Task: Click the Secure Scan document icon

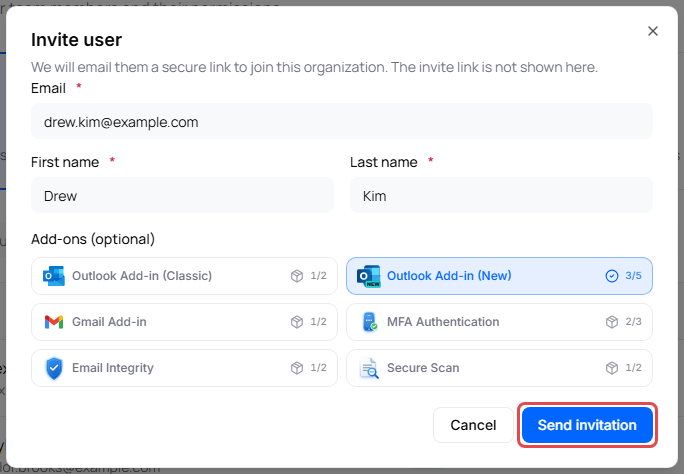Action: (x=369, y=368)
